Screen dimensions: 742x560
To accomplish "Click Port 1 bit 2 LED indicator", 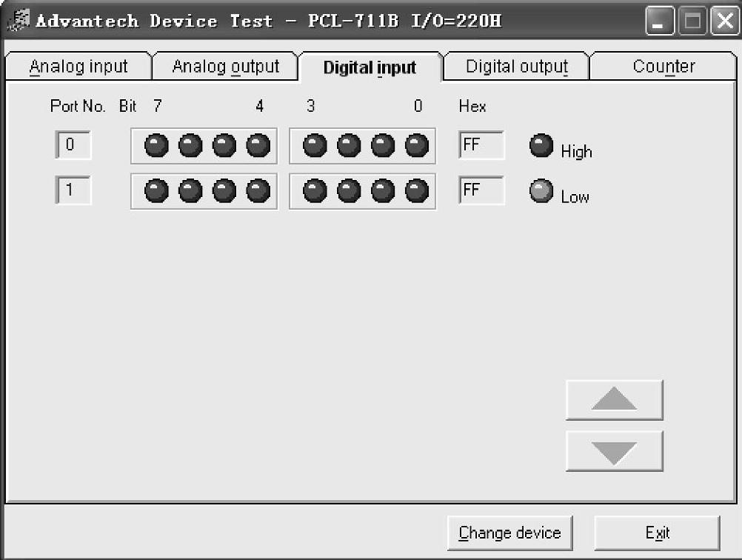I will coord(349,191).
